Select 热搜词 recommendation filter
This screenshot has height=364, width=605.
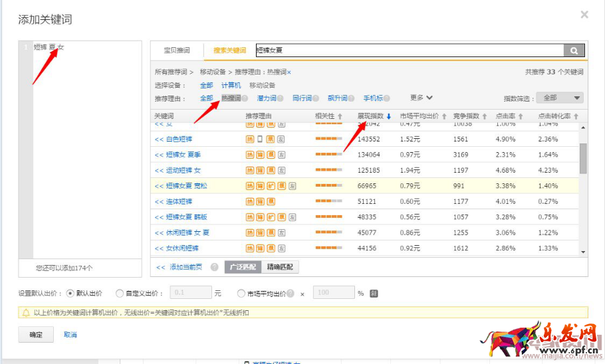231,98
